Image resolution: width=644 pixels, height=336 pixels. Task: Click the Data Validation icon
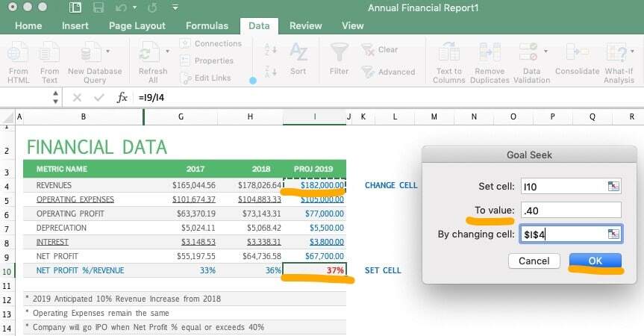click(x=528, y=52)
